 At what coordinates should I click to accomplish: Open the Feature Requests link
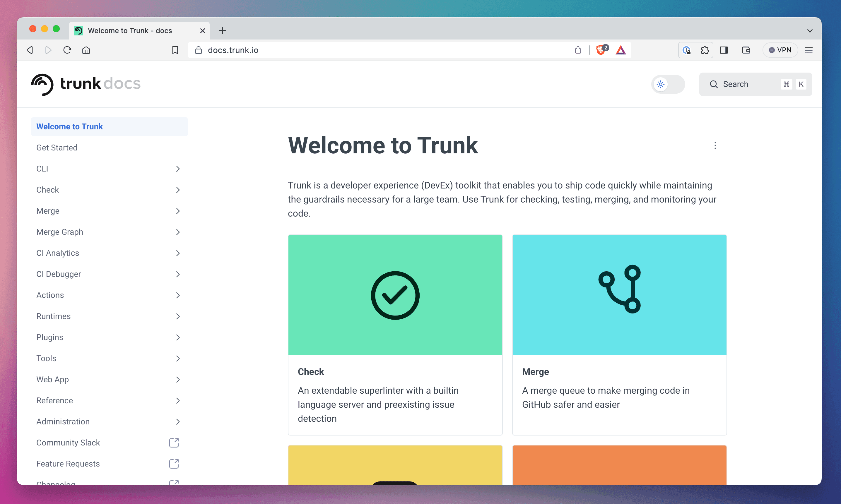(68, 464)
